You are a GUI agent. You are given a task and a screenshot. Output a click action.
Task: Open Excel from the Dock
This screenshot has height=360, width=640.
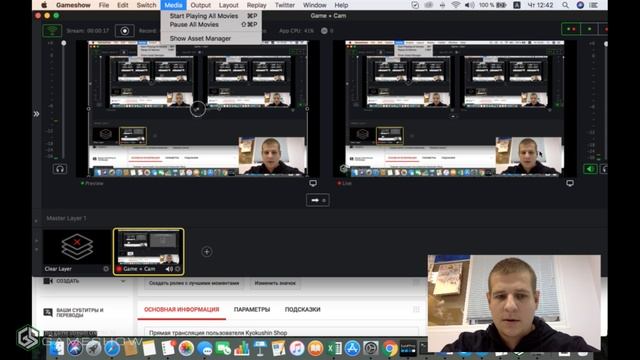click(334, 349)
